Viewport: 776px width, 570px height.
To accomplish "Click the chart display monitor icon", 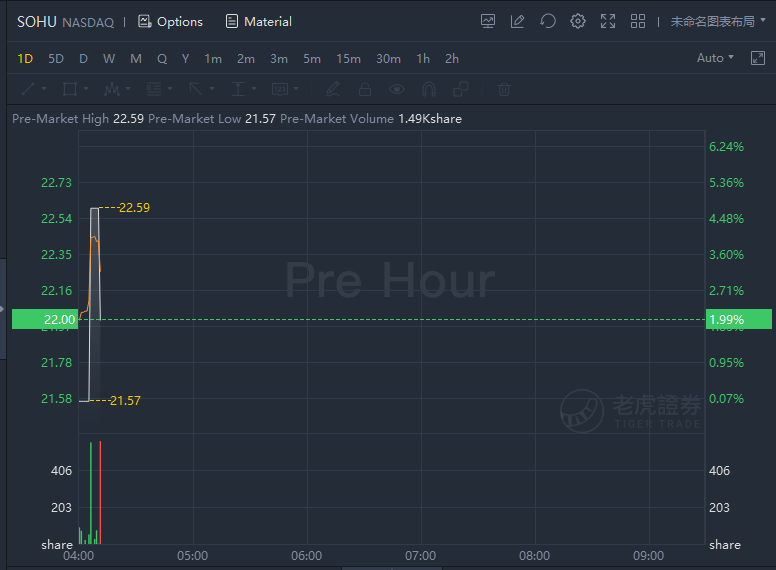I will [488, 21].
